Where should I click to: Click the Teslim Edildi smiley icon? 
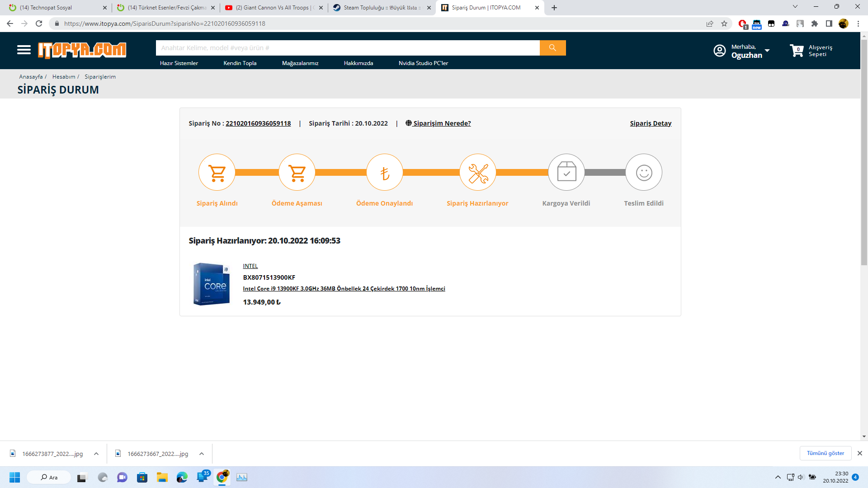point(644,173)
